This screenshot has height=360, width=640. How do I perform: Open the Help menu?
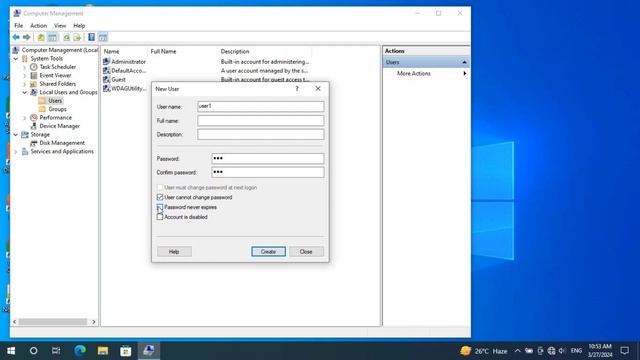coord(79,26)
